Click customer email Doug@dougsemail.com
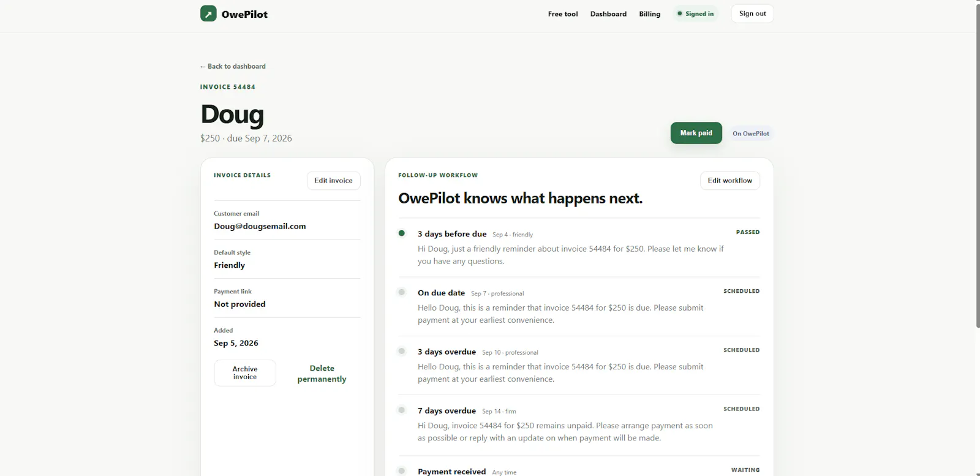Screen dimensions: 980x476 pos(260,226)
